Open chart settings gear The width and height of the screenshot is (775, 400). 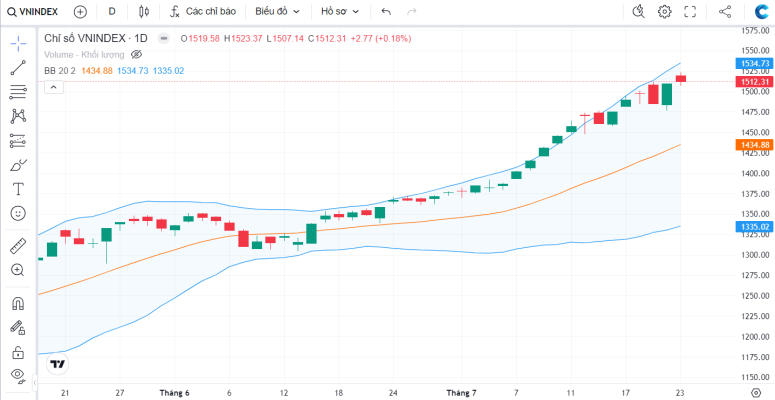click(665, 11)
